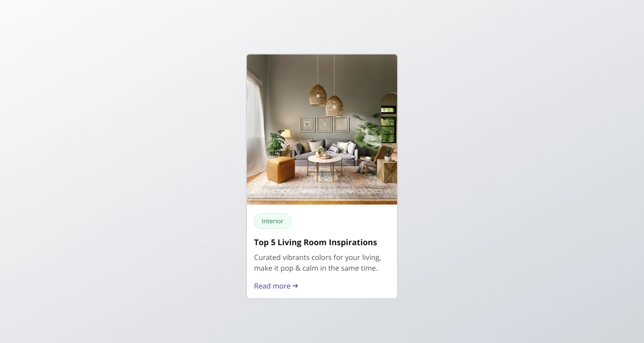
Task: Click the grey sofa in the photo
Action: tap(326, 153)
